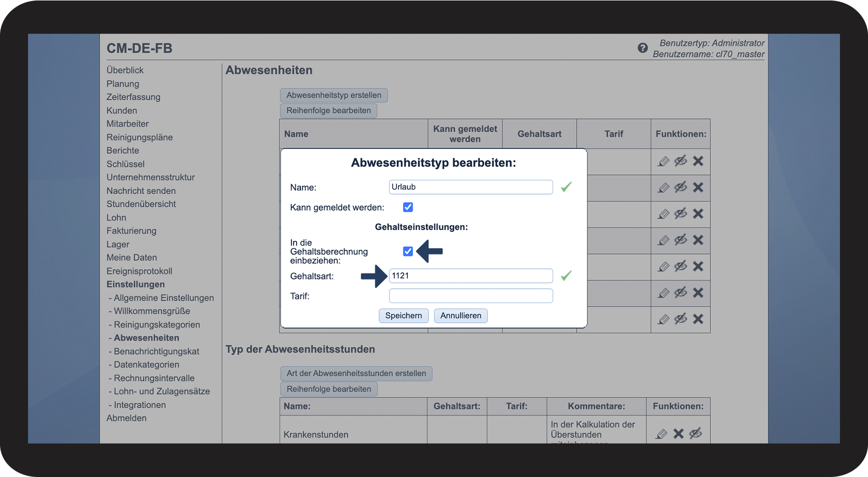This screenshot has width=868, height=477.
Task: Edit the Krankenstunden row with the pencil icon
Action: pos(662,434)
